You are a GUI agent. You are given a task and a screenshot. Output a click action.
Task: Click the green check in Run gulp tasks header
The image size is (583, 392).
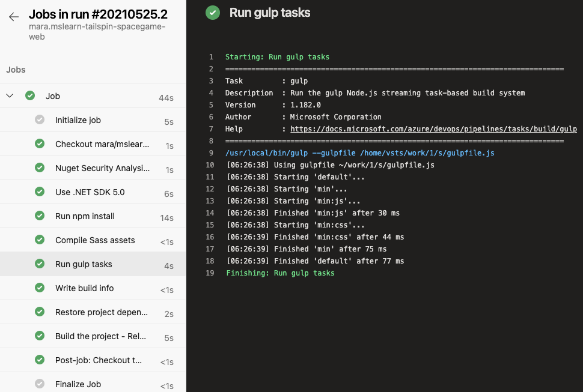213,13
